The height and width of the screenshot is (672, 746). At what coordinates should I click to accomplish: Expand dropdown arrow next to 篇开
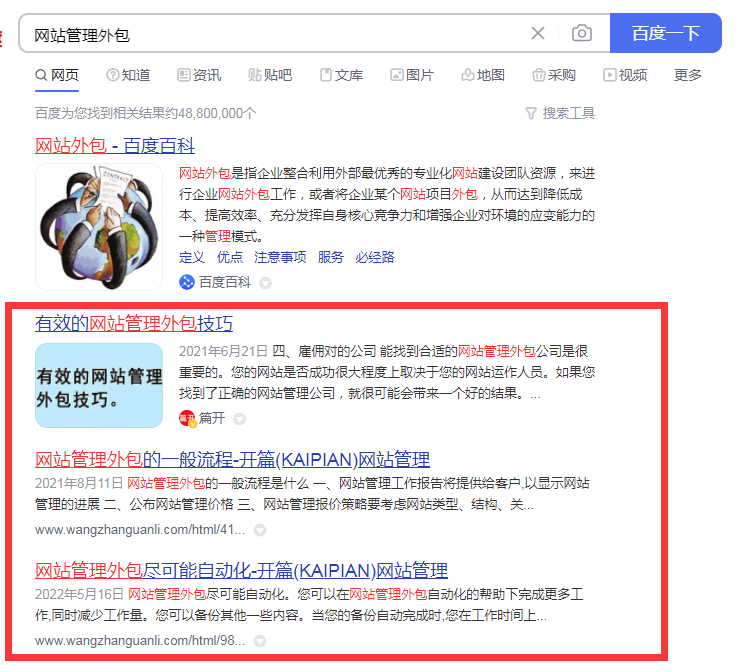(x=240, y=419)
